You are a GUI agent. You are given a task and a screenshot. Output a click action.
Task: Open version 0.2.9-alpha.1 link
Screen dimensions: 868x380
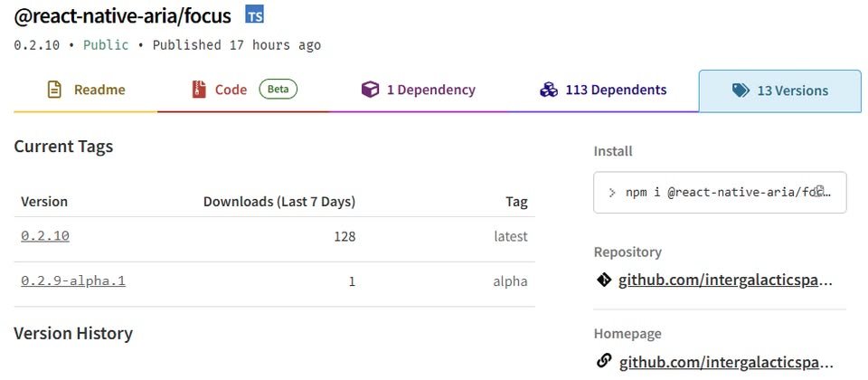(x=73, y=280)
